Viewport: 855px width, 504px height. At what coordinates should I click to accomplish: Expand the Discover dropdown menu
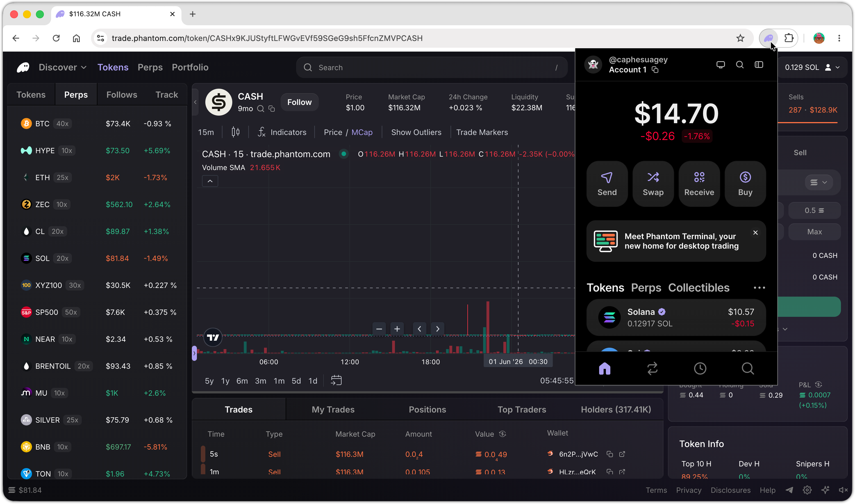tap(63, 67)
